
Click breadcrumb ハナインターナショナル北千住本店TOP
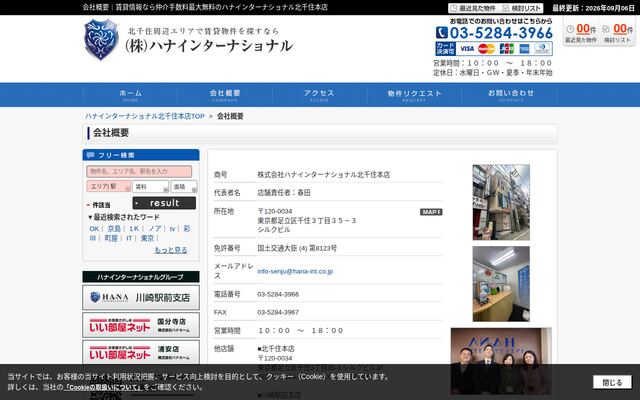[145, 116]
